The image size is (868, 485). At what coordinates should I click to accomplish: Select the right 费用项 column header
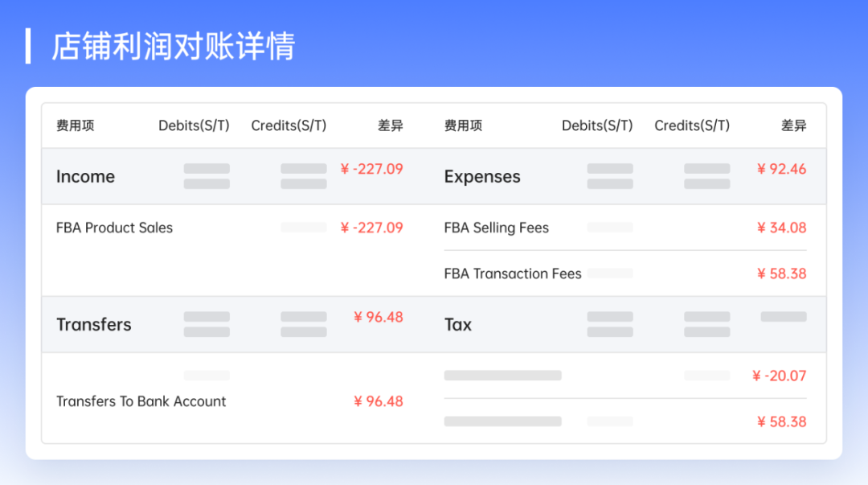[x=463, y=125]
